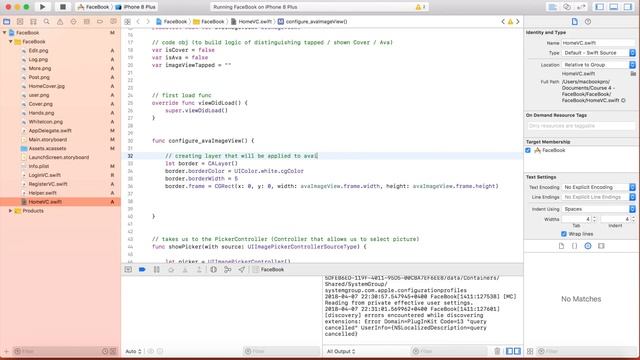Viewport: 640px width, 360px height.
Task: Open the Report navigator icon
Action: tap(113, 22)
